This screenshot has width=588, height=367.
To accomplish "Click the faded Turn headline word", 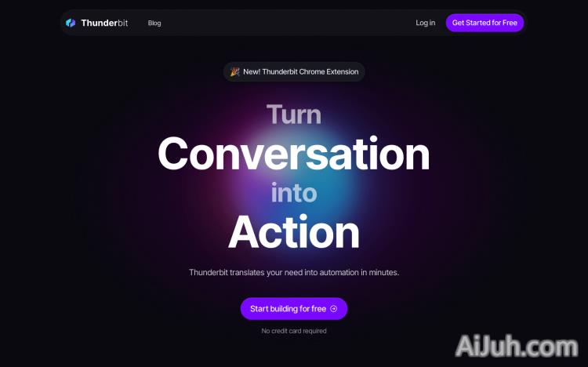I will [294, 114].
